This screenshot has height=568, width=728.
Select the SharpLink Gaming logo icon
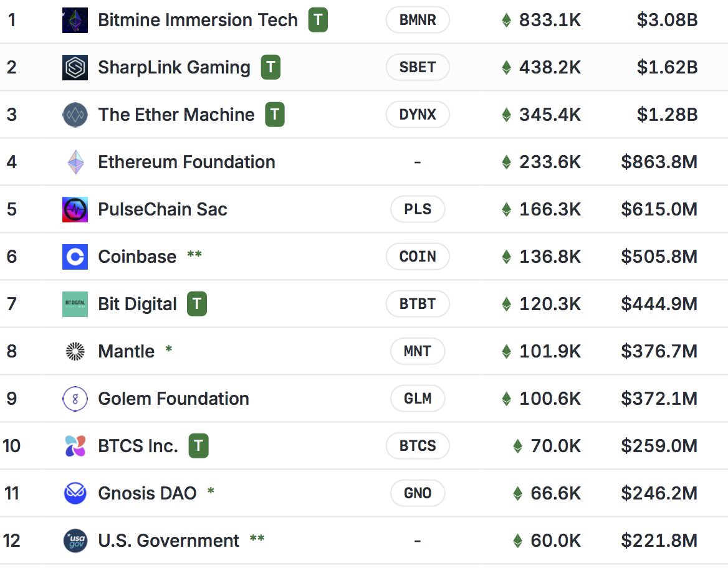coord(75,67)
